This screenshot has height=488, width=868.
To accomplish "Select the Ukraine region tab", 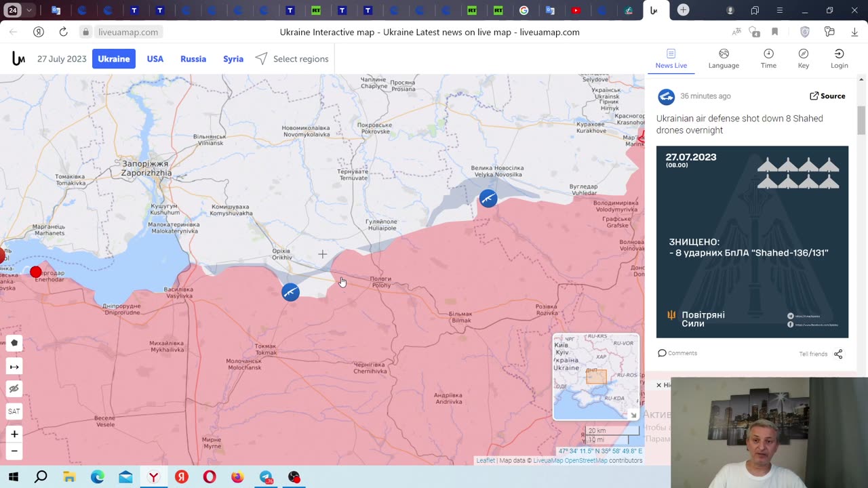I will 114,59.
